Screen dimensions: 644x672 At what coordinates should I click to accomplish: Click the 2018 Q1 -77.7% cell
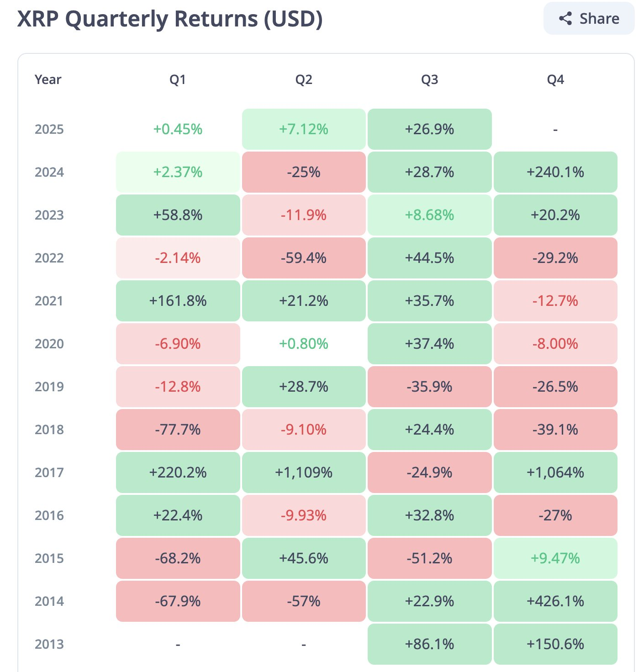pos(178,430)
